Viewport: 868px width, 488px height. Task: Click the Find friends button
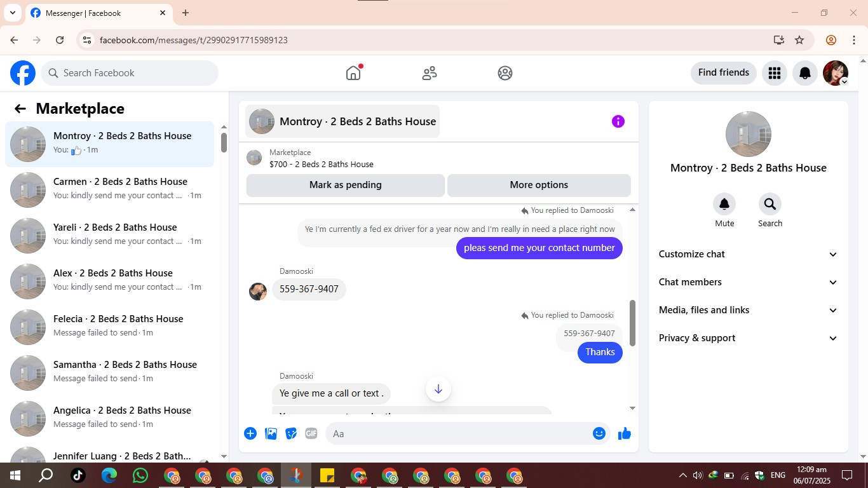click(x=724, y=72)
